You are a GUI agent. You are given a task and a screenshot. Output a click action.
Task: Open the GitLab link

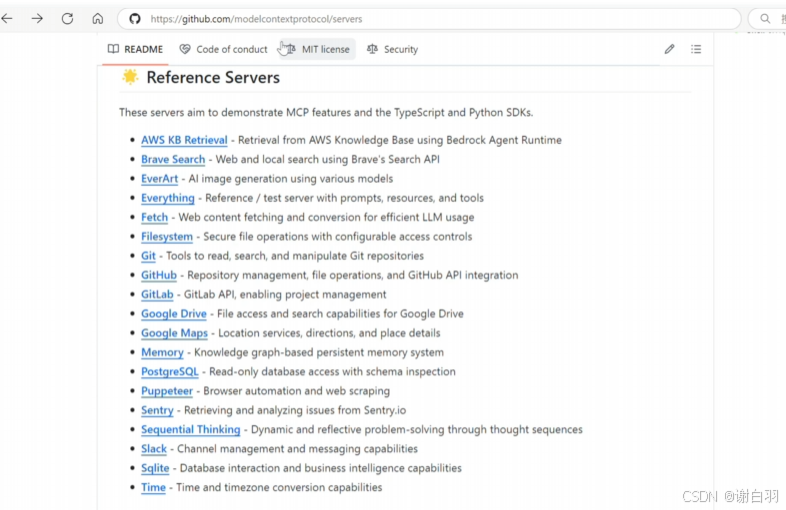coord(157,295)
